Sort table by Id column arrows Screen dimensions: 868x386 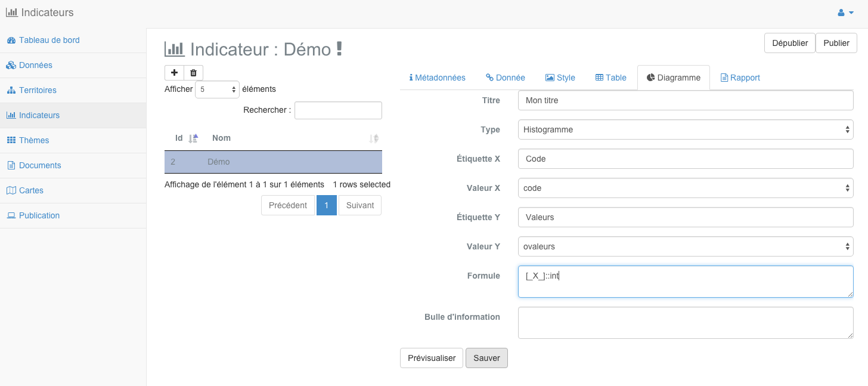(x=193, y=138)
